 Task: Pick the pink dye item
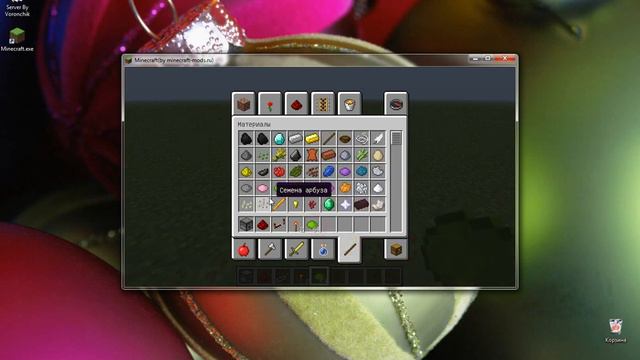click(x=263, y=188)
